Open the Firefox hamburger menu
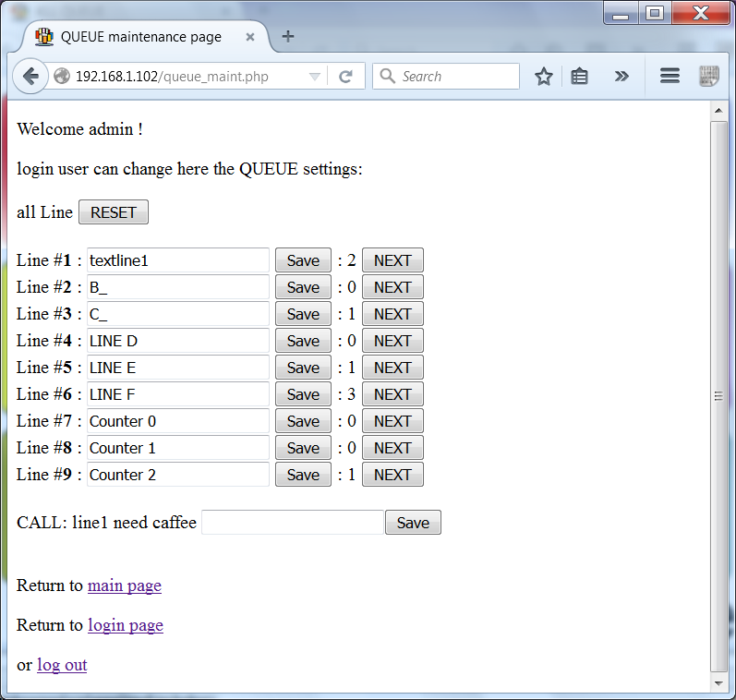This screenshot has height=700, width=736. 670,77
